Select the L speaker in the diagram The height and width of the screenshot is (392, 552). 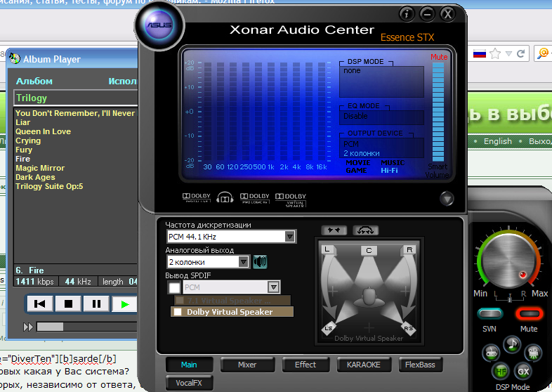pyautogui.click(x=328, y=249)
